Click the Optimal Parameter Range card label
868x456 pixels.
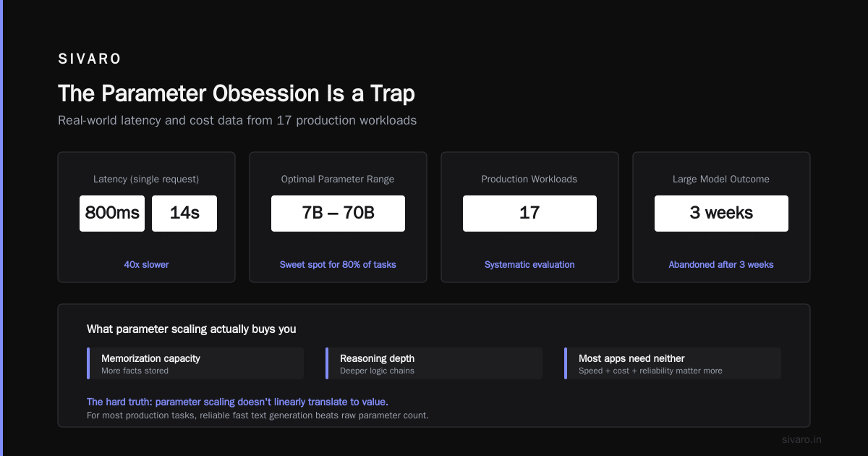tap(338, 179)
